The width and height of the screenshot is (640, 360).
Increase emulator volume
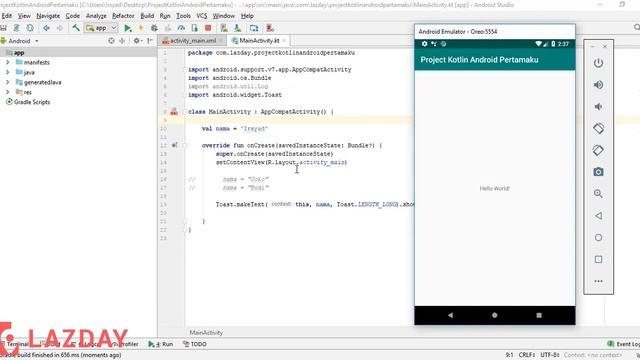click(598, 85)
